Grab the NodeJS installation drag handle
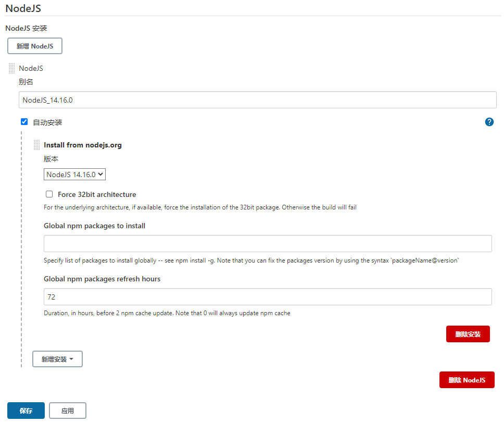 (12, 68)
